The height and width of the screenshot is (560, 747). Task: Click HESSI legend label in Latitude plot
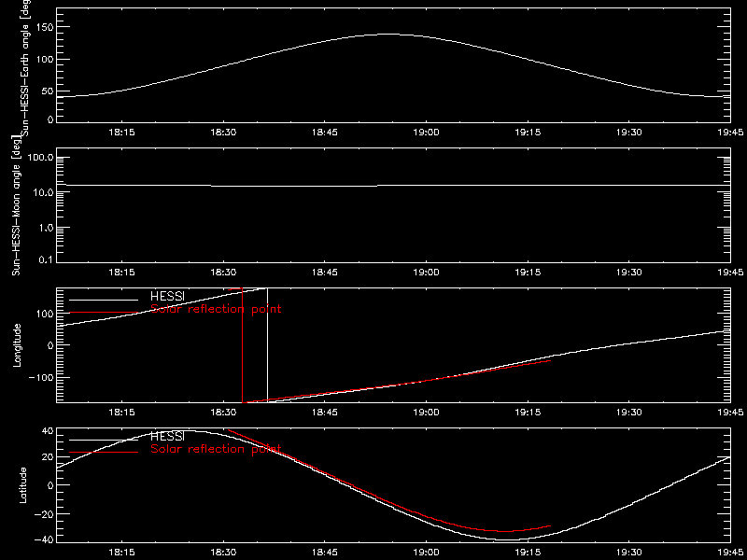(167, 436)
